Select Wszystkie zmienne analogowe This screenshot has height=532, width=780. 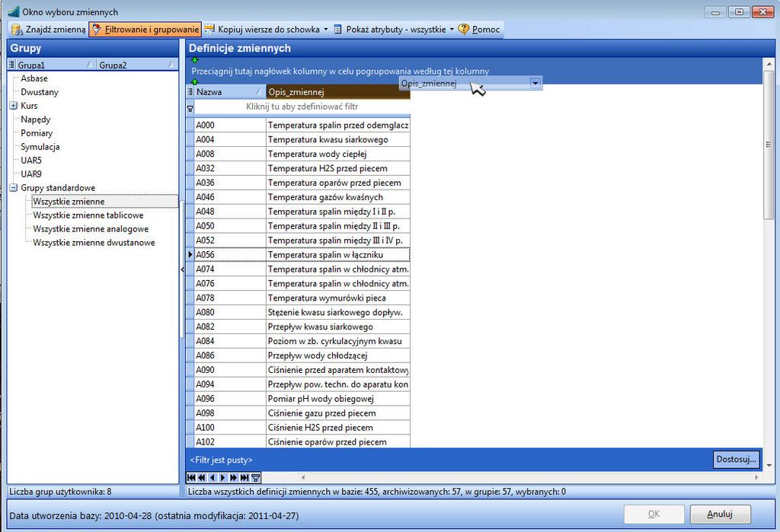(91, 229)
